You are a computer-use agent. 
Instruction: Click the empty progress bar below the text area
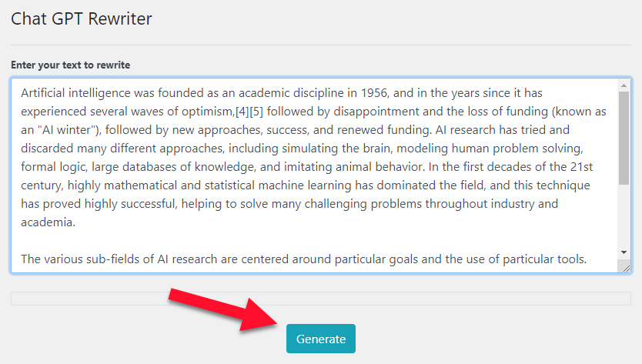click(320, 299)
